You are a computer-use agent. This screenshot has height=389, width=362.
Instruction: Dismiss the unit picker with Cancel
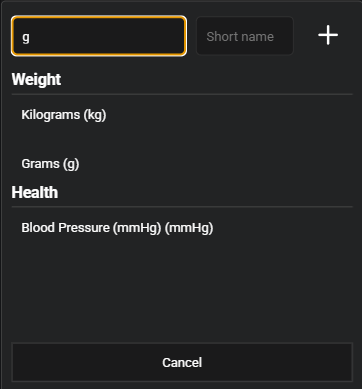(x=182, y=362)
